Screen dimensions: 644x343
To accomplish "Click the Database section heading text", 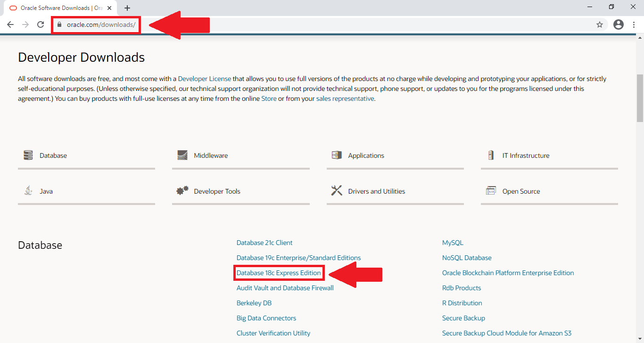I will pos(40,245).
